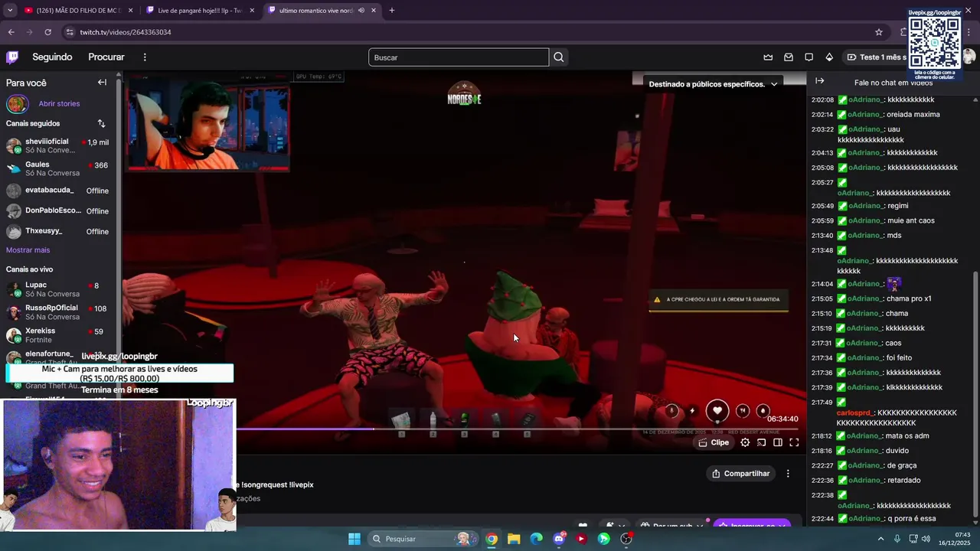980x551 pixels.
Task: Click the Twitch profile avatar
Action: [969, 57]
